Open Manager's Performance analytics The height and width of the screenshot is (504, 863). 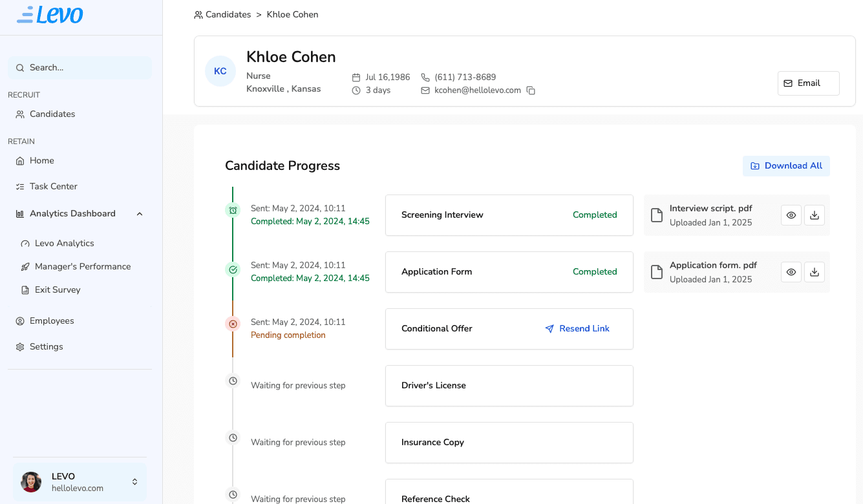(82, 267)
